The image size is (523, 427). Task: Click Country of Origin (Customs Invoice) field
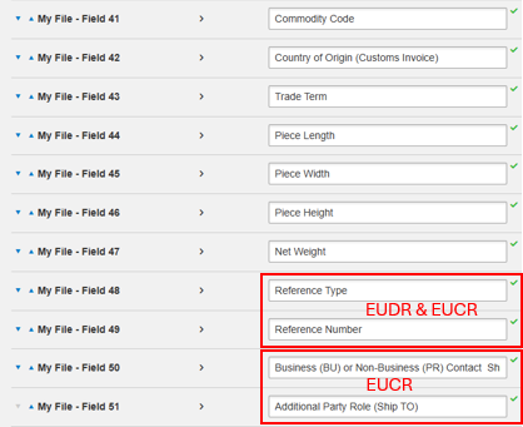click(x=388, y=58)
